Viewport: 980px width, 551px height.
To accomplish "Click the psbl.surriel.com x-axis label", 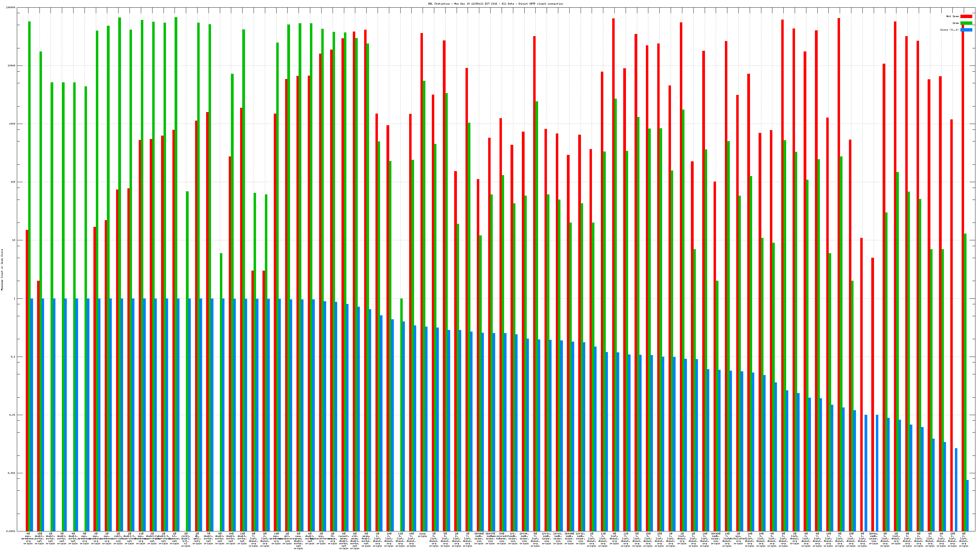I will 118,538.
